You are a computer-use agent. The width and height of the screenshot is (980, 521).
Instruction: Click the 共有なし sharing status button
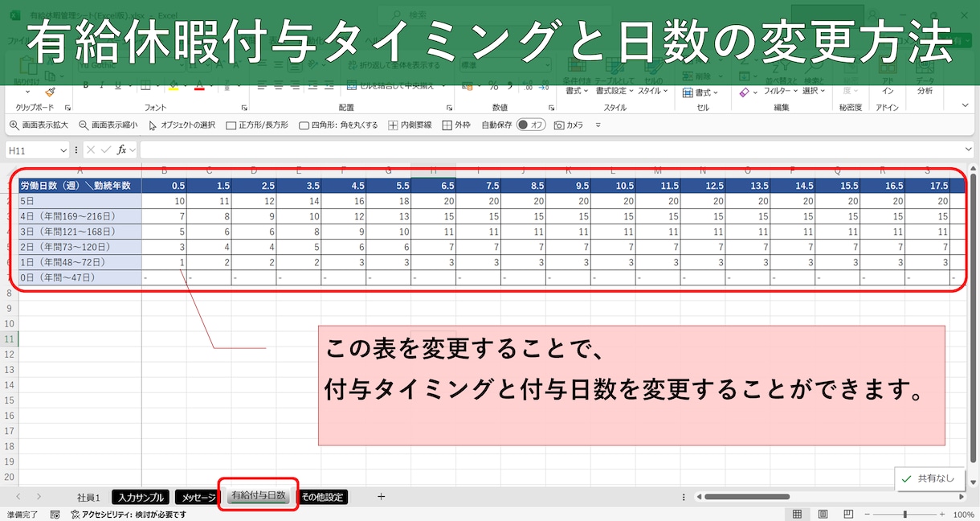click(929, 478)
